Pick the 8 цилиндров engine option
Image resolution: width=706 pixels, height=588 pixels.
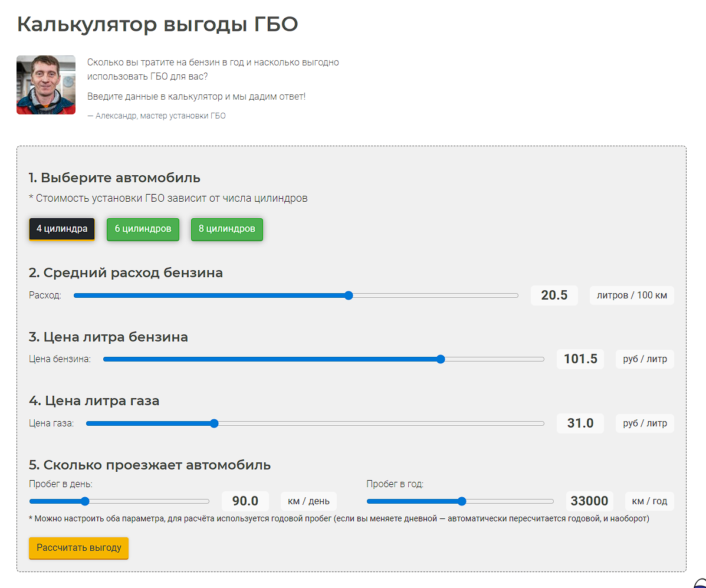(x=226, y=229)
